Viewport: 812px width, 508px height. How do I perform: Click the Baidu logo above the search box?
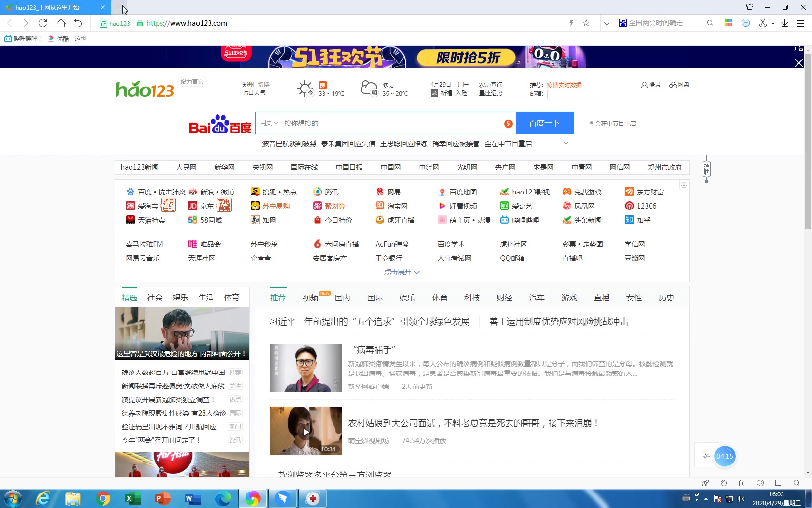pos(219,123)
